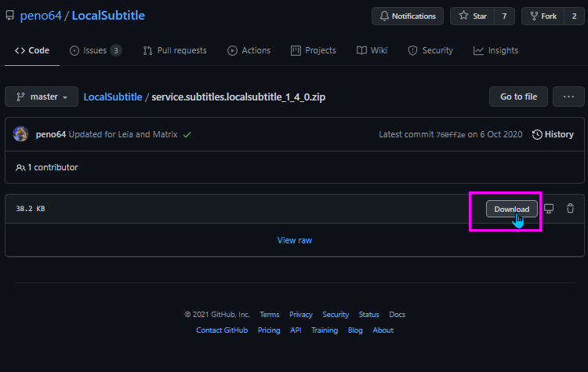Screen dimensions: 588x372
Task: Switch to the Issues tab
Action: coord(95,50)
